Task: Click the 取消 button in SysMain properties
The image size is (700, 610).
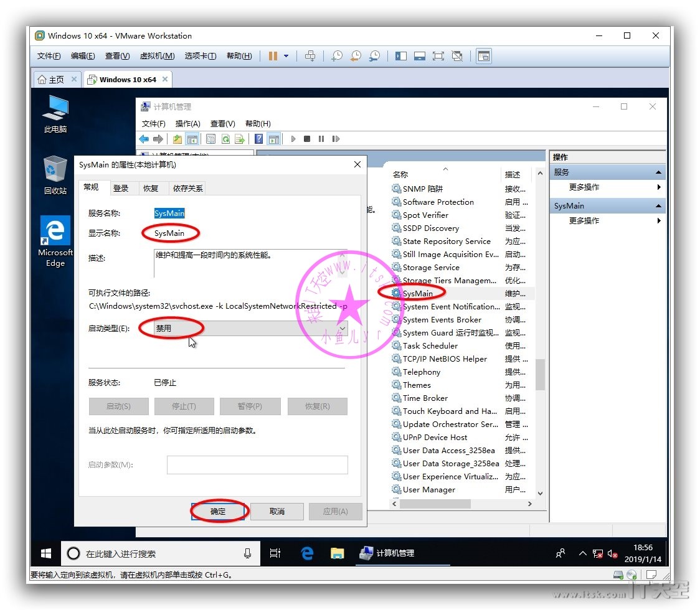Action: click(277, 512)
